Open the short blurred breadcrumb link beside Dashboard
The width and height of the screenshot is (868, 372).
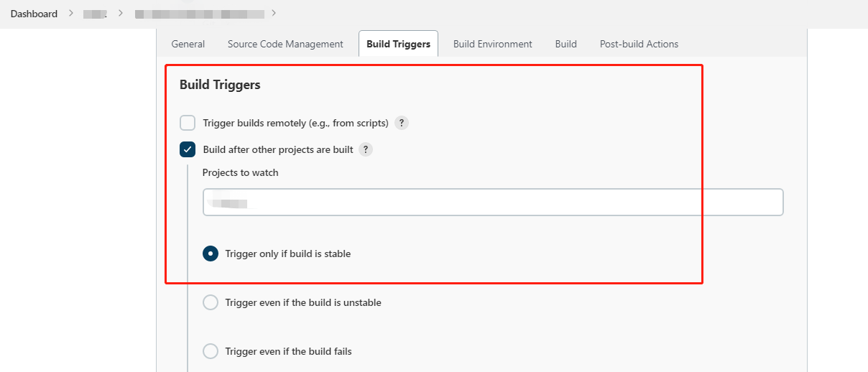[x=95, y=14]
